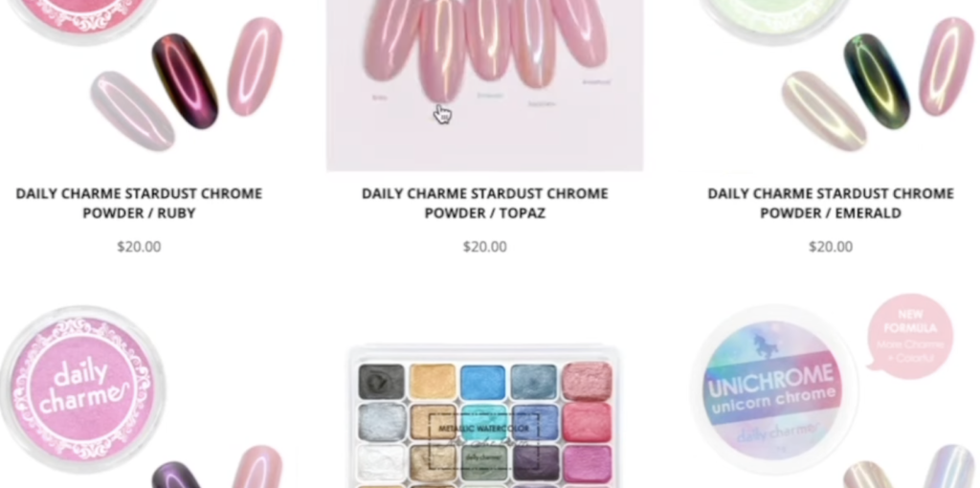Click the Ruby product's dark burgundy nail swatch
Viewport: 980px width, 488px height.
185,80
